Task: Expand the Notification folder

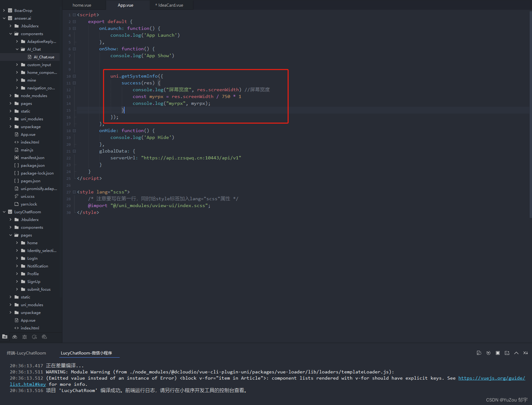Action: (17, 266)
